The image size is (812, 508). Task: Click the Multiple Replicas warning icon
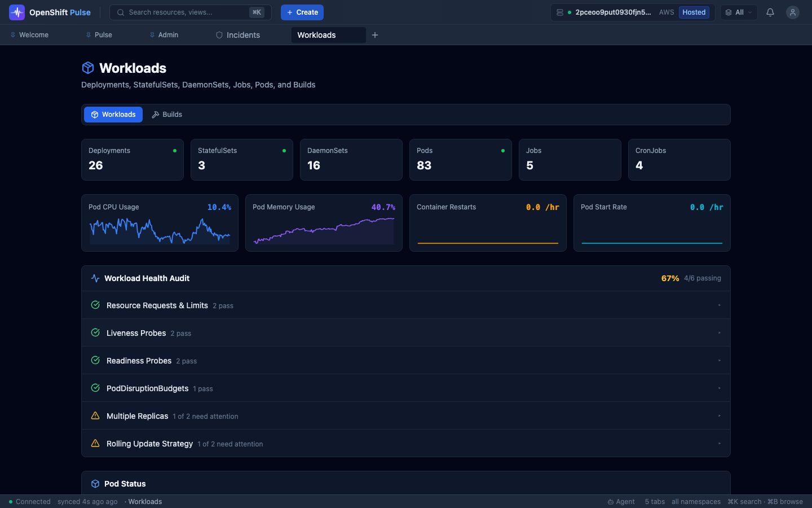coord(95,416)
